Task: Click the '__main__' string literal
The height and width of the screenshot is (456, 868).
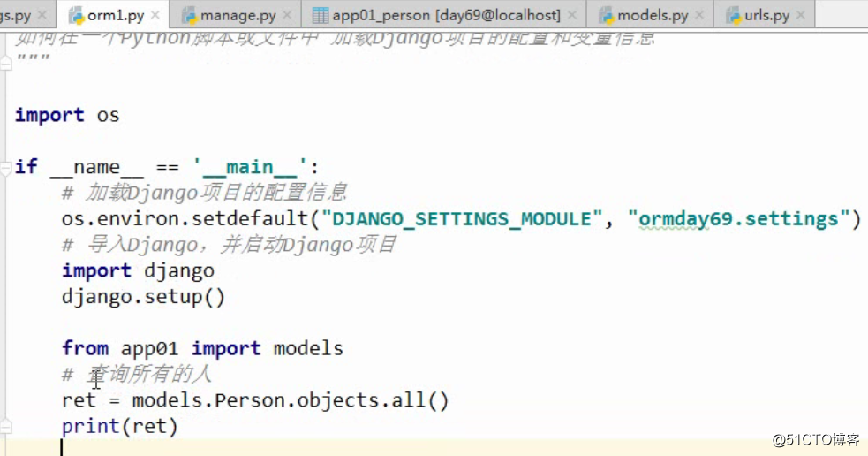Action: point(249,167)
